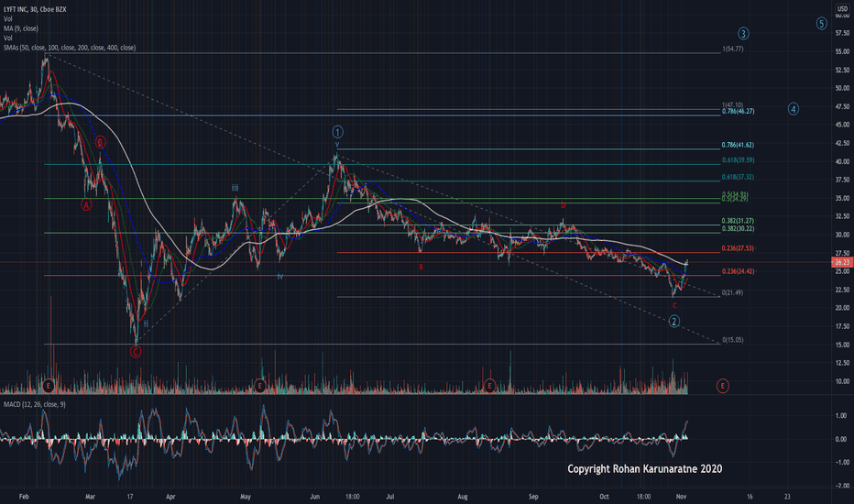Image resolution: width=854 pixels, height=504 pixels.
Task: Click the blue ii sub-wave label
Action: pyautogui.click(x=146, y=323)
